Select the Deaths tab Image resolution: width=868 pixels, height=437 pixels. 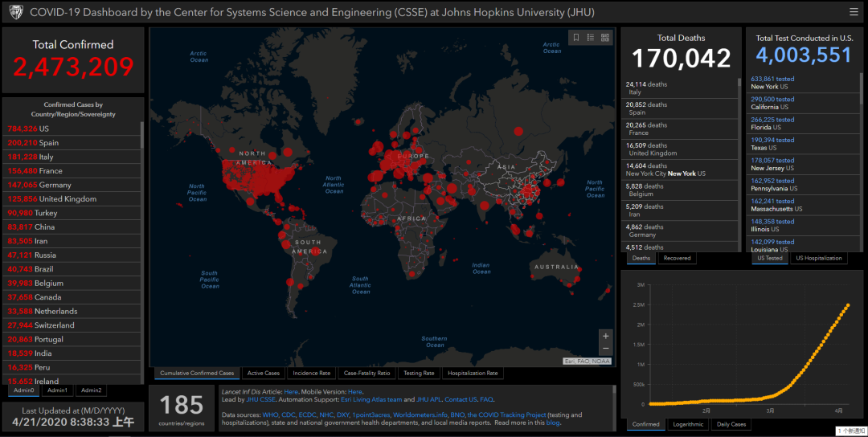pyautogui.click(x=641, y=259)
